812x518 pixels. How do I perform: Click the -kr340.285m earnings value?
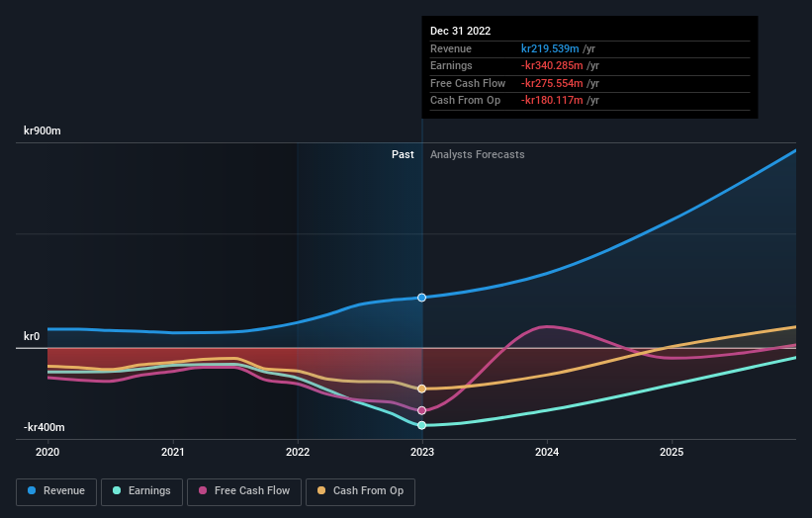click(552, 65)
